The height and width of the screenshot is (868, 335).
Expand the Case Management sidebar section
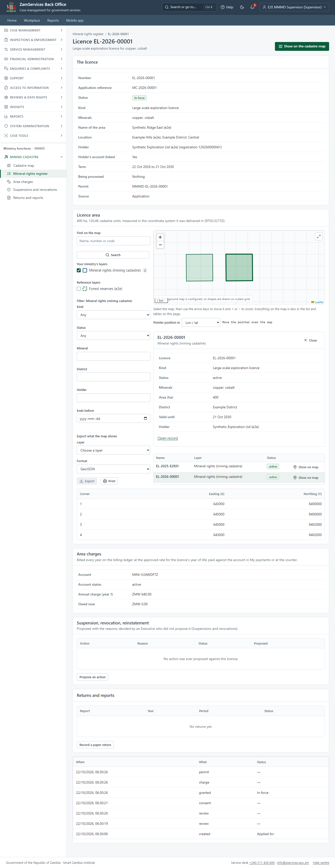coord(33,30)
